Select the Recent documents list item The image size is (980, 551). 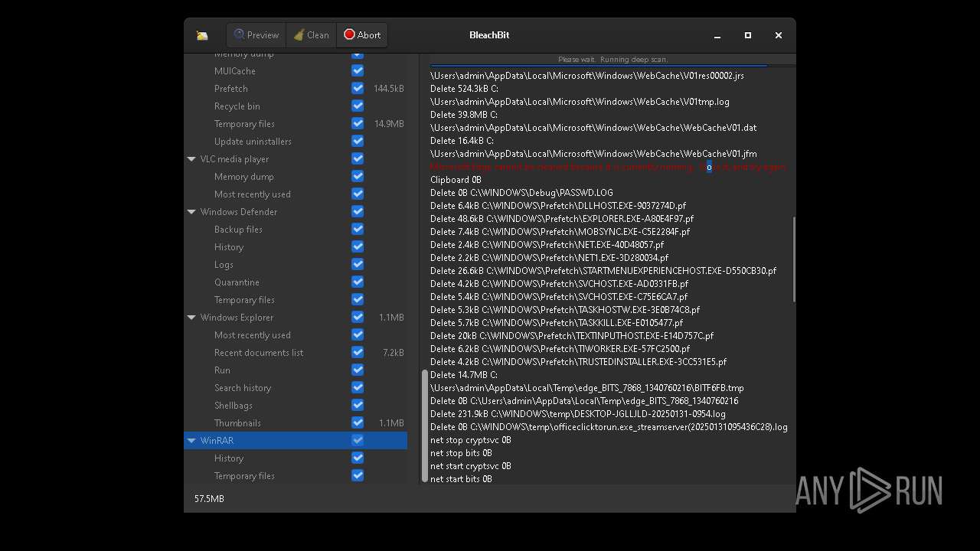(259, 353)
